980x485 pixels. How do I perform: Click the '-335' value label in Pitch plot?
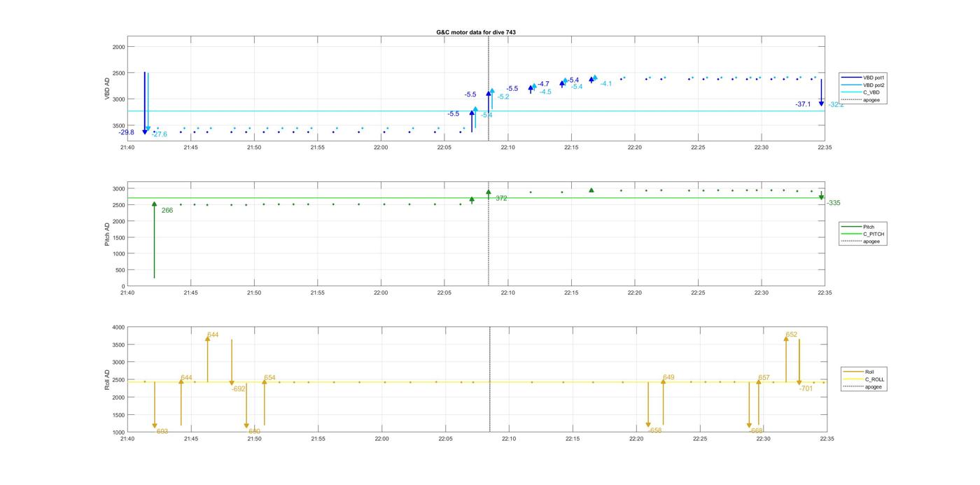834,203
